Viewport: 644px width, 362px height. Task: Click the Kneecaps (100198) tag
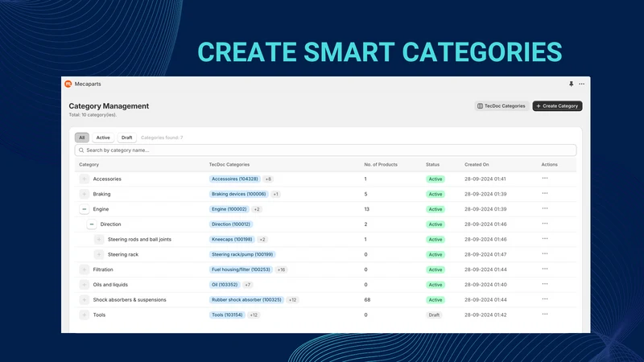click(x=232, y=239)
